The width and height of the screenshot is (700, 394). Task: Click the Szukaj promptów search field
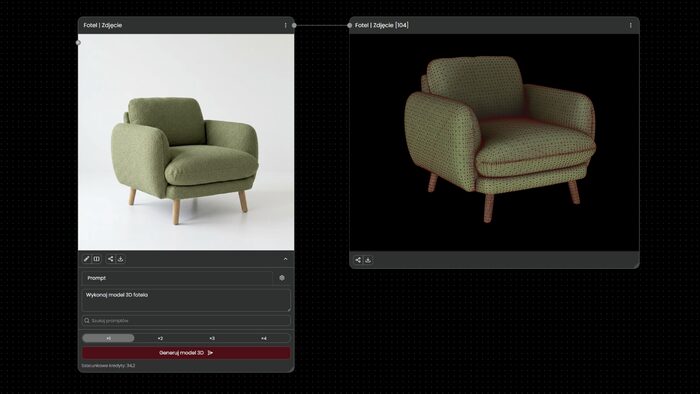[x=186, y=320]
